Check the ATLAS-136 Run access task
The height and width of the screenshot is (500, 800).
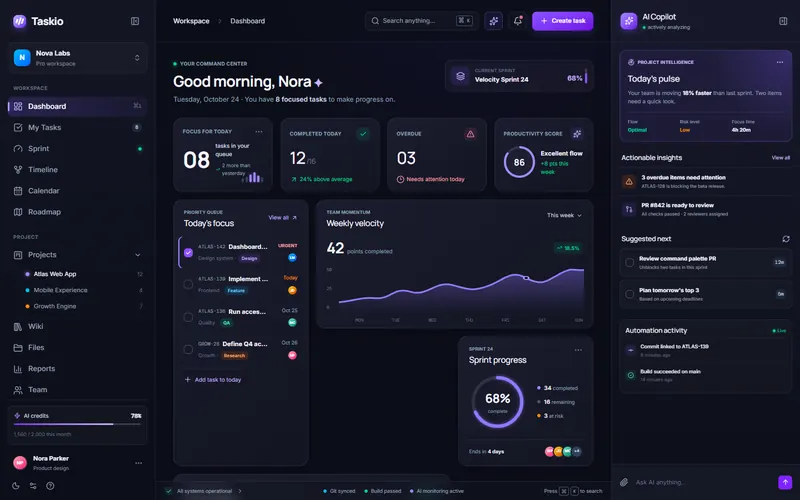point(188,317)
